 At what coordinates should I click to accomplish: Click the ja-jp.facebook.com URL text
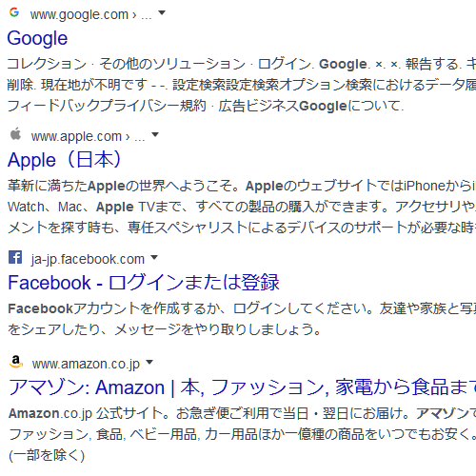point(88,259)
